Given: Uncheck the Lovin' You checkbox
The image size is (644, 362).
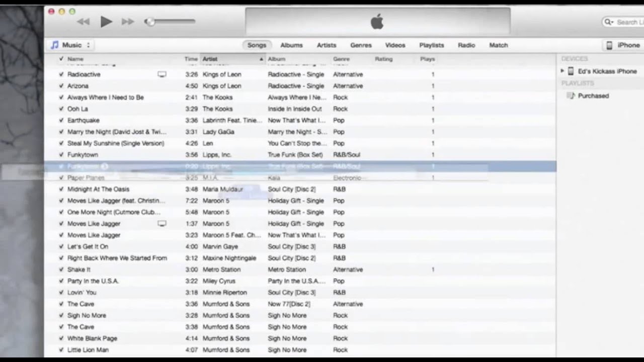Looking at the screenshot, I should (x=61, y=292).
